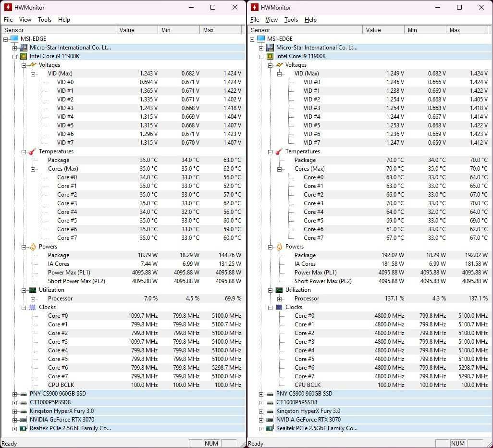Collapse VID (Max) node in left window
Viewport: 493px width, 448px height.
coord(33,74)
